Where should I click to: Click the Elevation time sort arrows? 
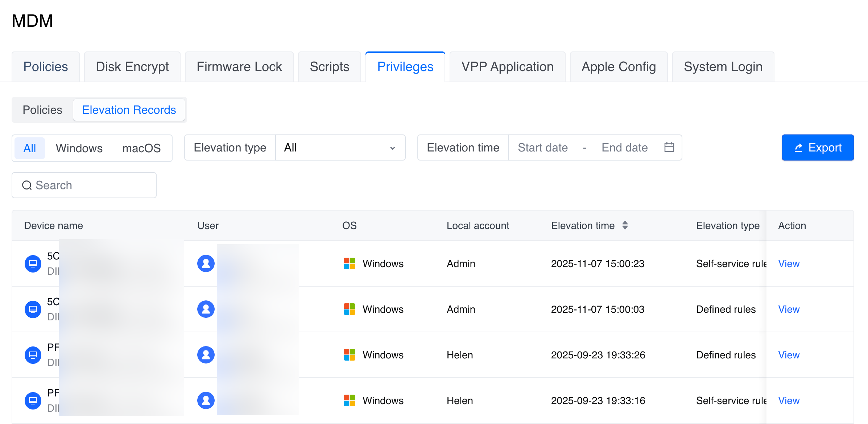click(x=625, y=225)
